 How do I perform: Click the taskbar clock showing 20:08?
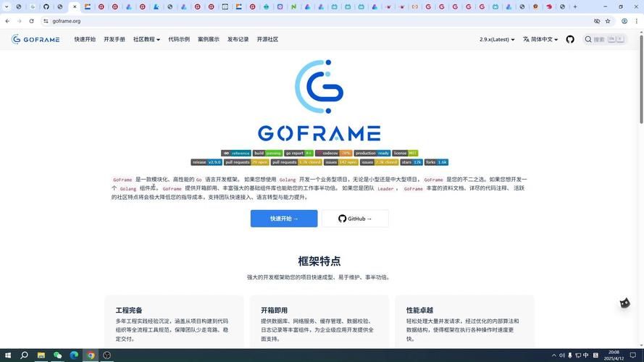tap(614, 355)
